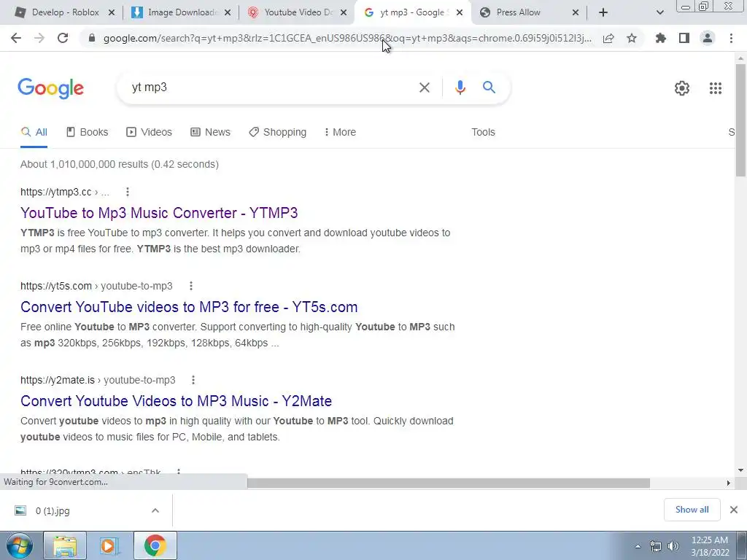Click the https://yt5s.com URL breadcrumb
Viewport: 747px width, 560px height.
[96, 286]
